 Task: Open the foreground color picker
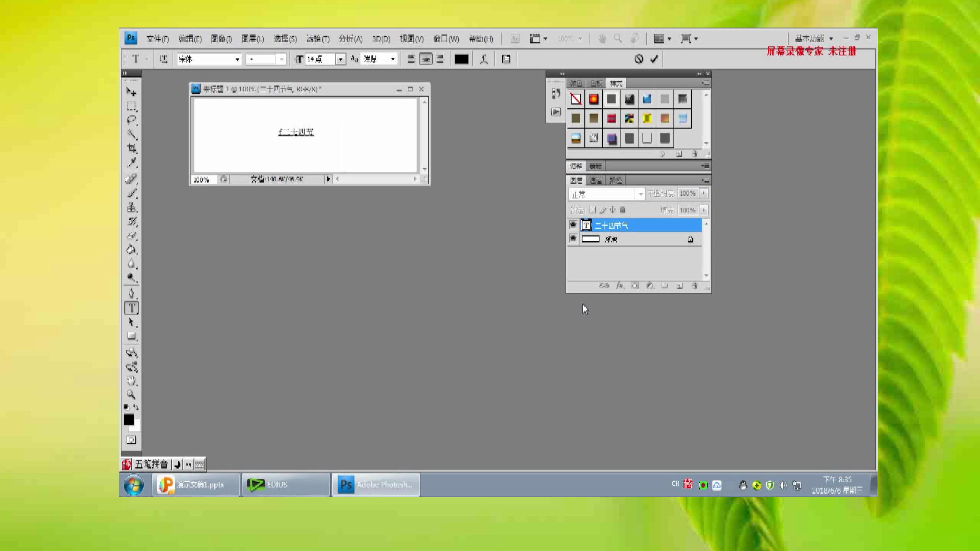pos(129,419)
